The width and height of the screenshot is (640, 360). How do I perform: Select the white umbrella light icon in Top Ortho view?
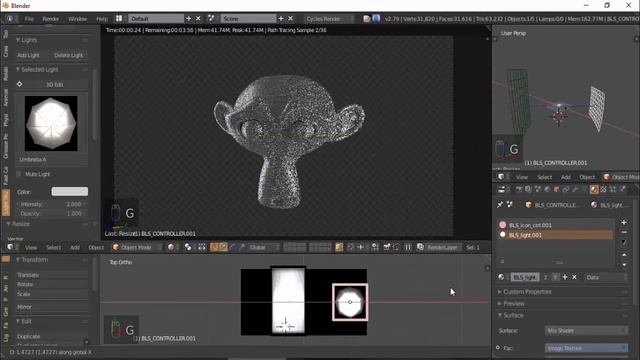[x=350, y=302]
